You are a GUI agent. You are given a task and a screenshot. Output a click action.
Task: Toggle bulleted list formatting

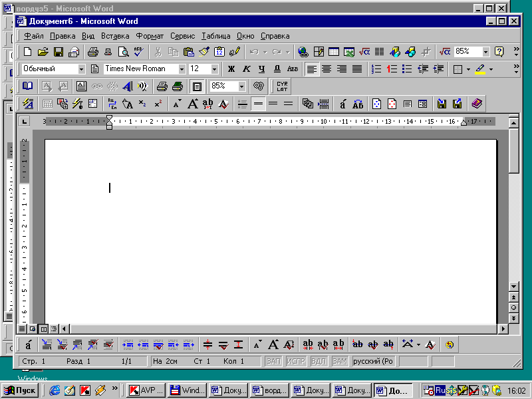click(x=407, y=69)
